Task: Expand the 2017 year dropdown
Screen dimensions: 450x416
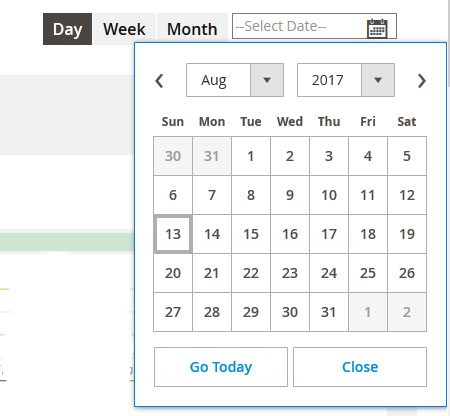Action: click(x=346, y=80)
